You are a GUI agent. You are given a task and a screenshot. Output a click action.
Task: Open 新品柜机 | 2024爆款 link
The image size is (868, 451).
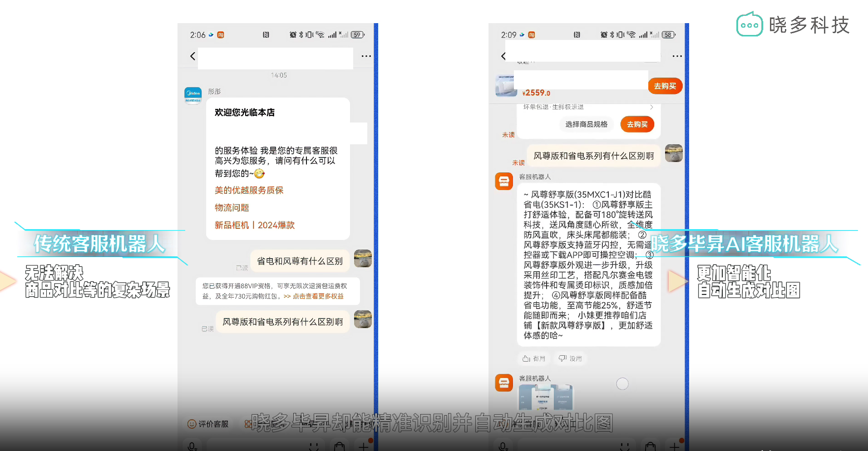click(x=254, y=225)
